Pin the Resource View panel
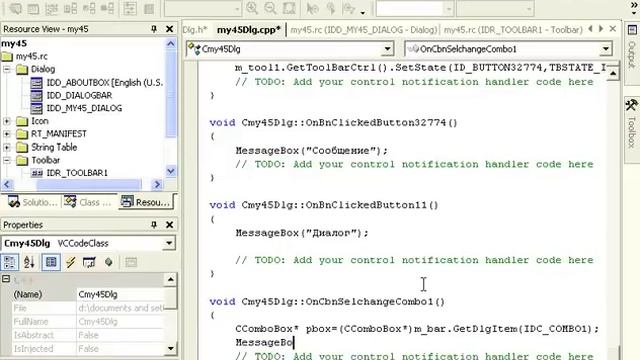Image resolution: width=640 pixels, height=360 pixels. [154, 29]
